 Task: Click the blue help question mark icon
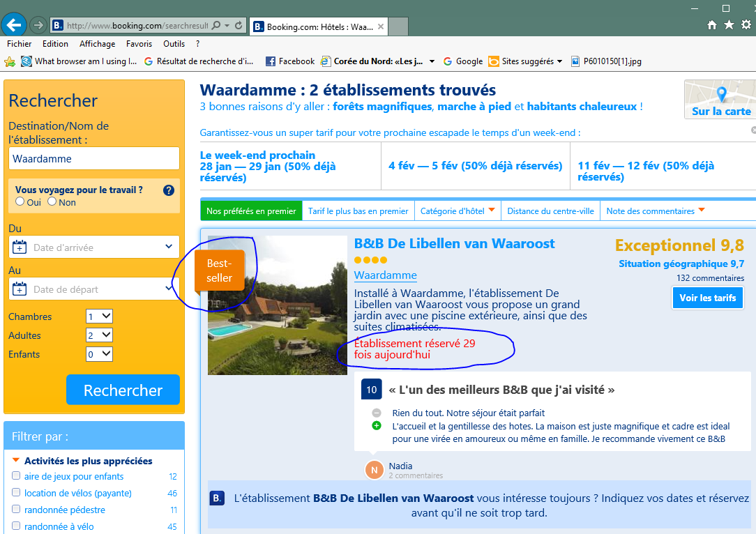[169, 190]
